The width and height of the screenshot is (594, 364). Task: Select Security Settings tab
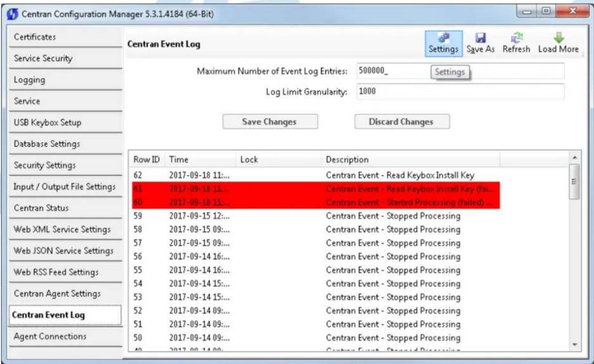(65, 165)
